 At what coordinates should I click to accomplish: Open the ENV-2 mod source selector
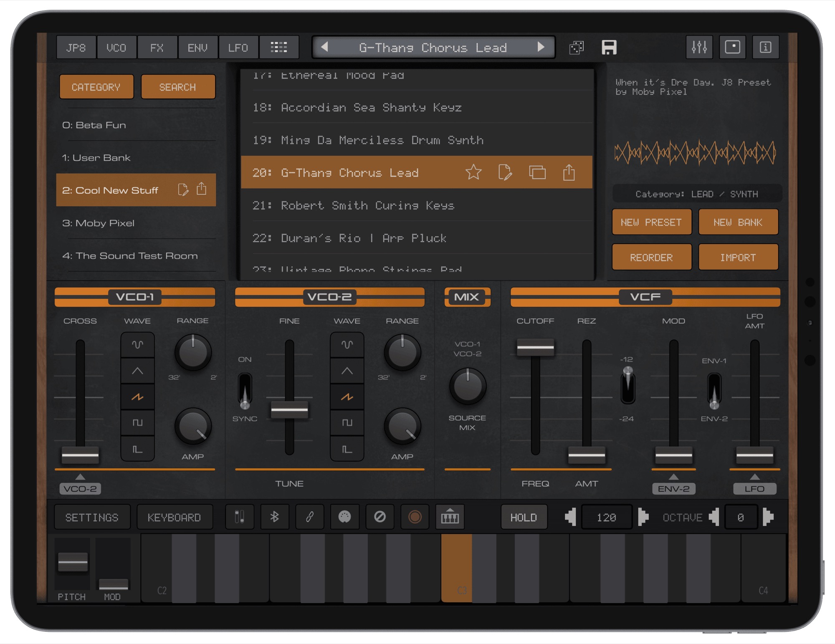[x=674, y=488]
